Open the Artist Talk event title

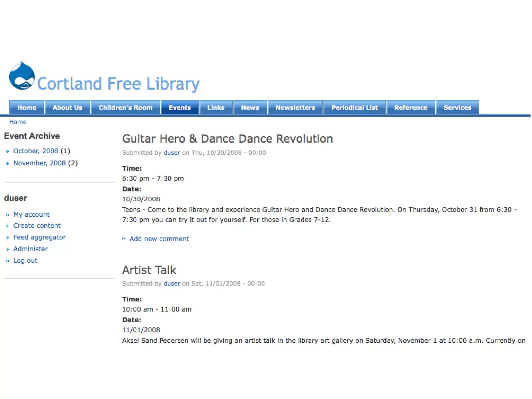[149, 270]
